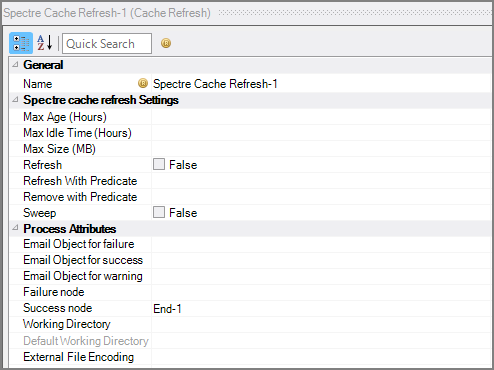Viewport: 494px width, 370px height.
Task: Click the Spectre Cache Refresh-1 panel title
Action: [x=107, y=13]
